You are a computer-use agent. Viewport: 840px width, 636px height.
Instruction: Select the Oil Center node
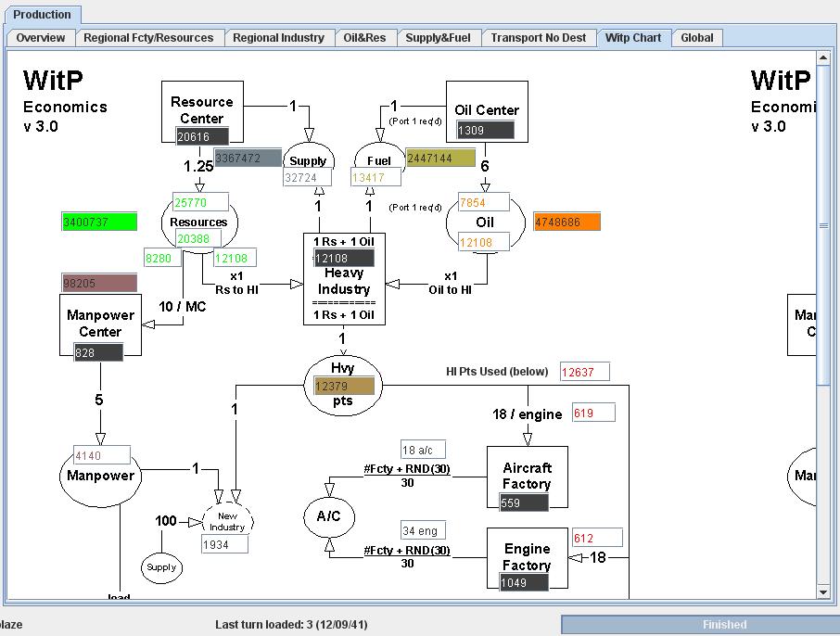coord(486,109)
